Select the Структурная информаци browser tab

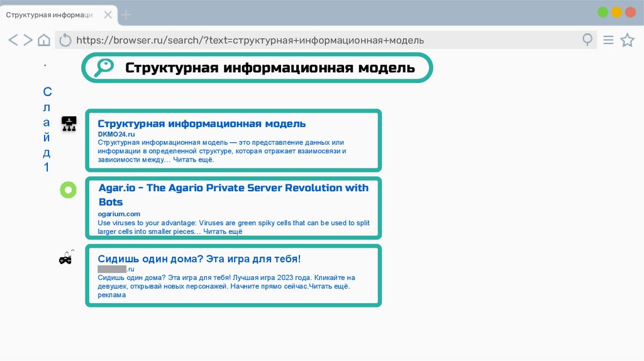(x=58, y=15)
